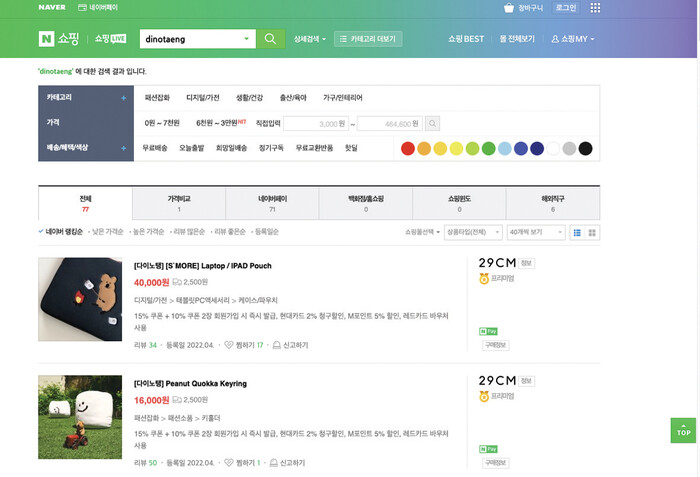Toggle the 오늘출발 filter

click(x=191, y=148)
